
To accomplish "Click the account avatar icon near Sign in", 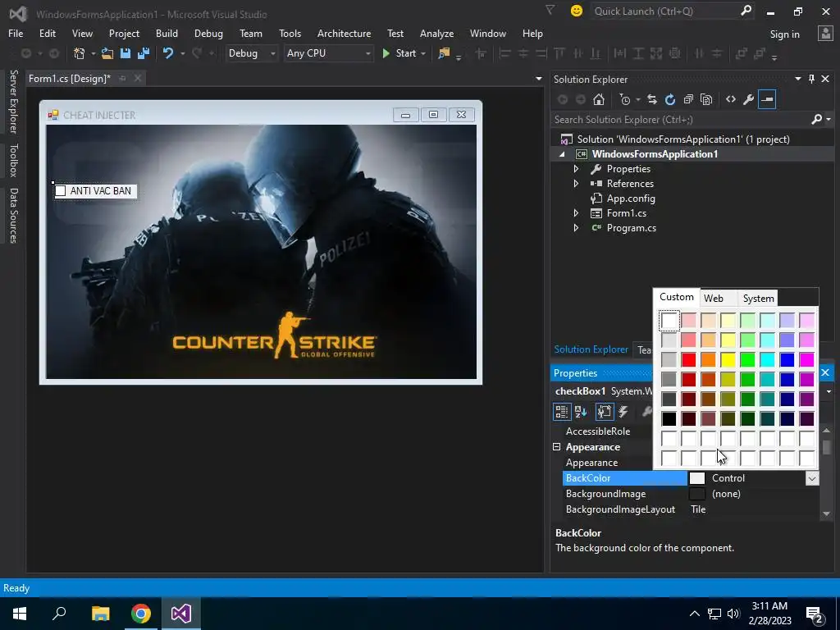I will [x=825, y=34].
